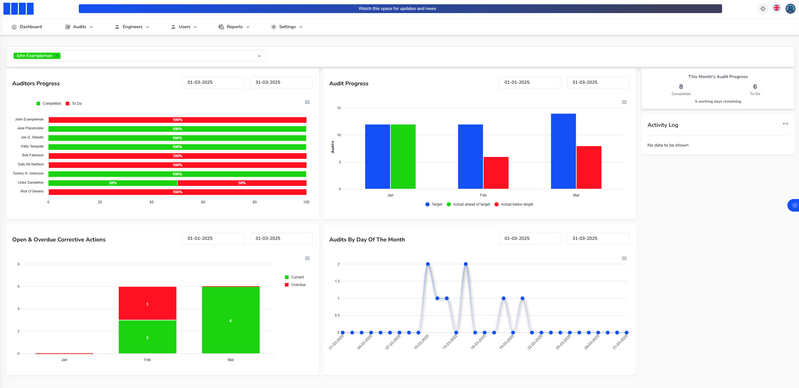Click the Dashboard menu icon

[x=14, y=27]
